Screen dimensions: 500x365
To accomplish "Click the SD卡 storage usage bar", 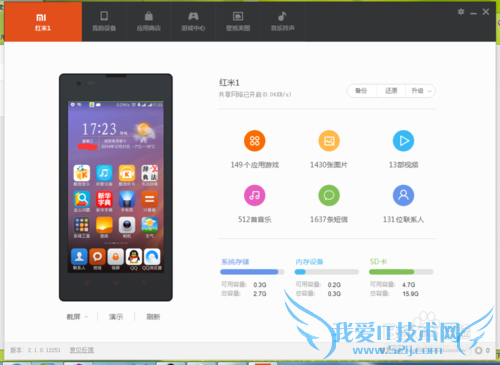I will pos(401,272).
